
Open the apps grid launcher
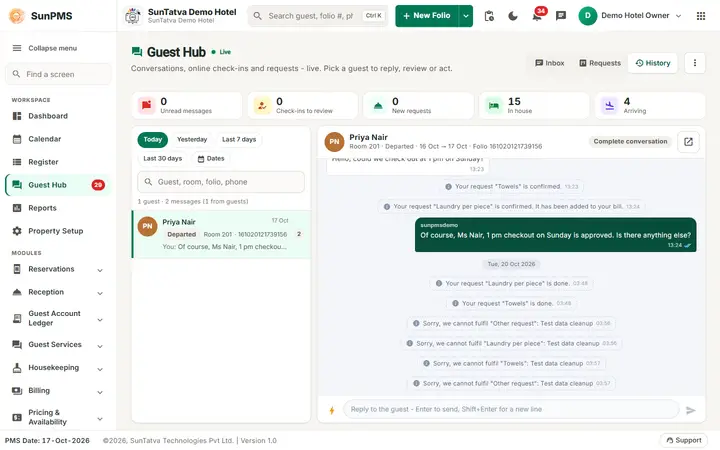701,16
